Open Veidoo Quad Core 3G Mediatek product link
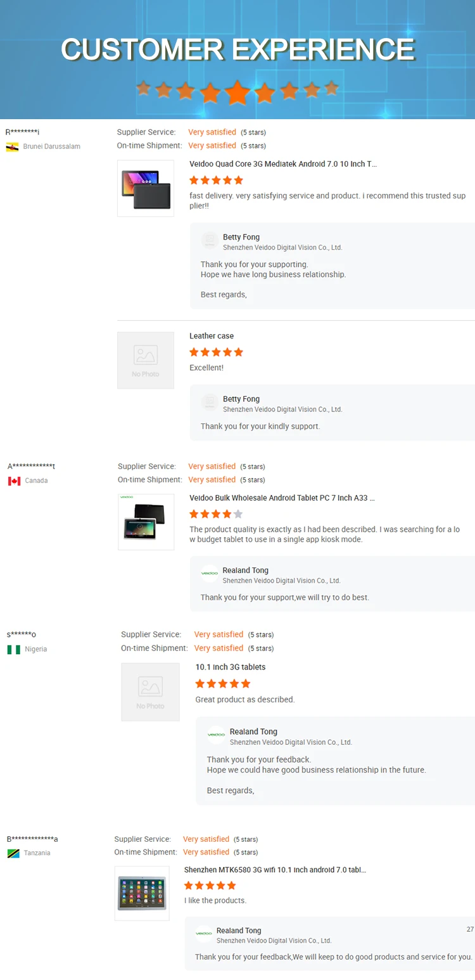Image resolution: width=475 pixels, height=980 pixels. pyautogui.click(x=283, y=164)
